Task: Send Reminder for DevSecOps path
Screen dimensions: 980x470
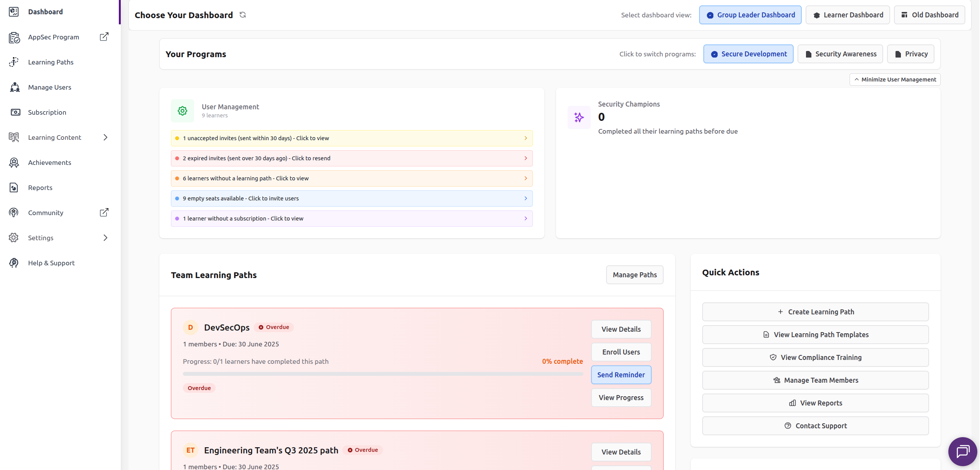Action: (x=621, y=375)
